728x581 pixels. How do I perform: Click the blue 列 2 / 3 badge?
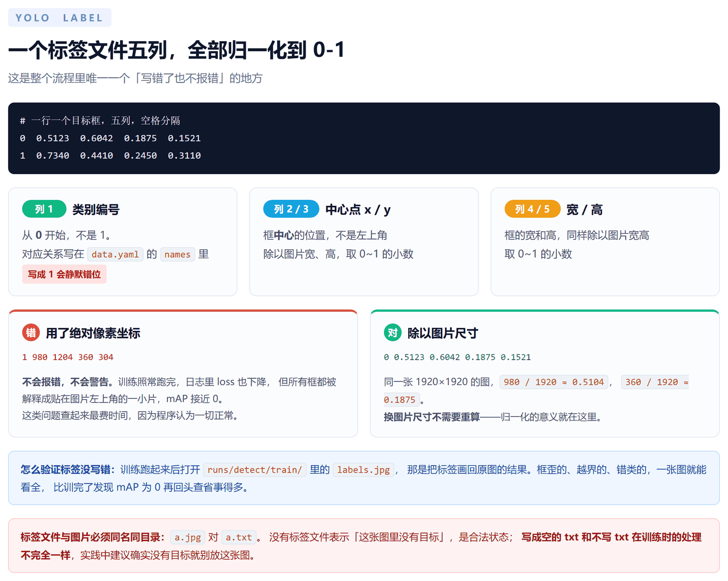[x=291, y=209]
